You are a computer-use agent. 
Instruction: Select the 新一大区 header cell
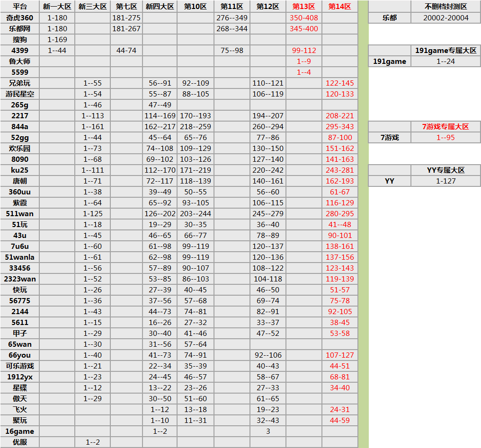tap(57, 7)
